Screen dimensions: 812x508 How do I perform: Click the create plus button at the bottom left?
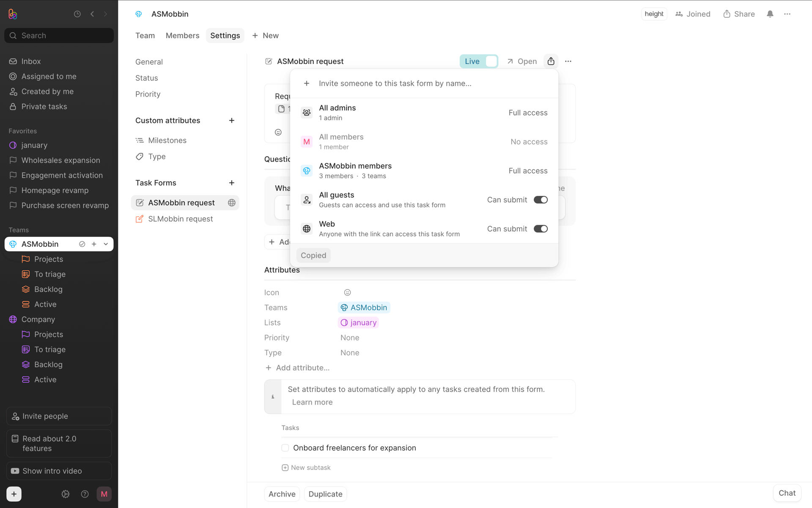coord(14,494)
